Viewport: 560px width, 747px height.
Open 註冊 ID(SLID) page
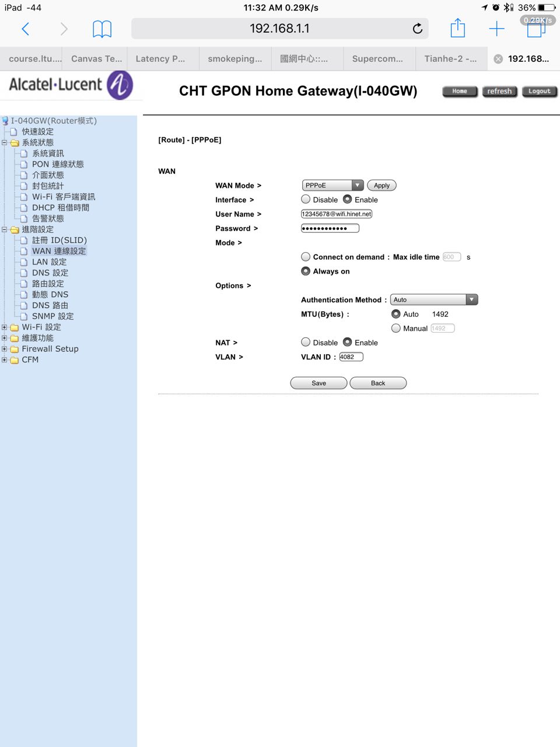[60, 240]
